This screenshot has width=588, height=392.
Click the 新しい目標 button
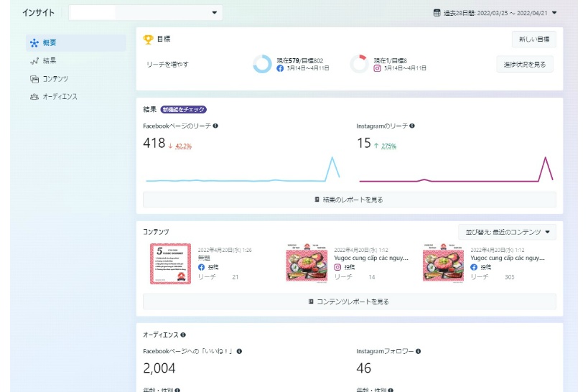[x=534, y=39]
